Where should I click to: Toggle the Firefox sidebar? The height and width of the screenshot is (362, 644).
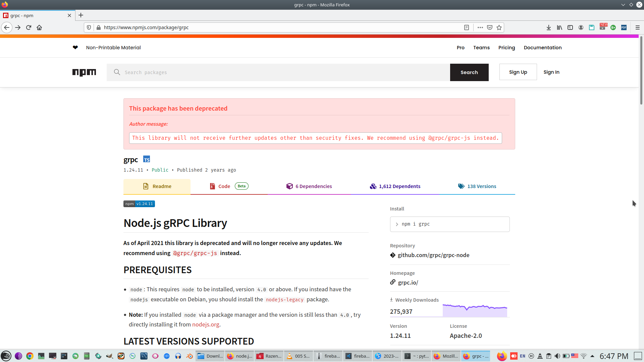tap(570, 27)
